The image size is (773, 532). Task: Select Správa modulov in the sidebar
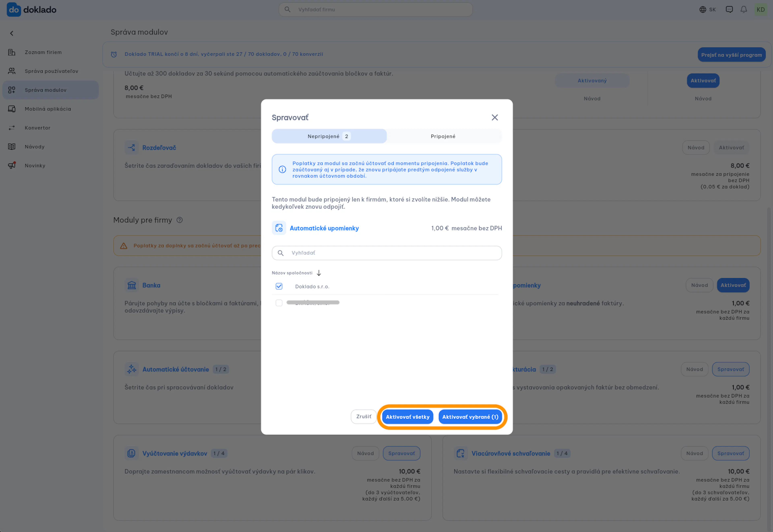click(50, 90)
